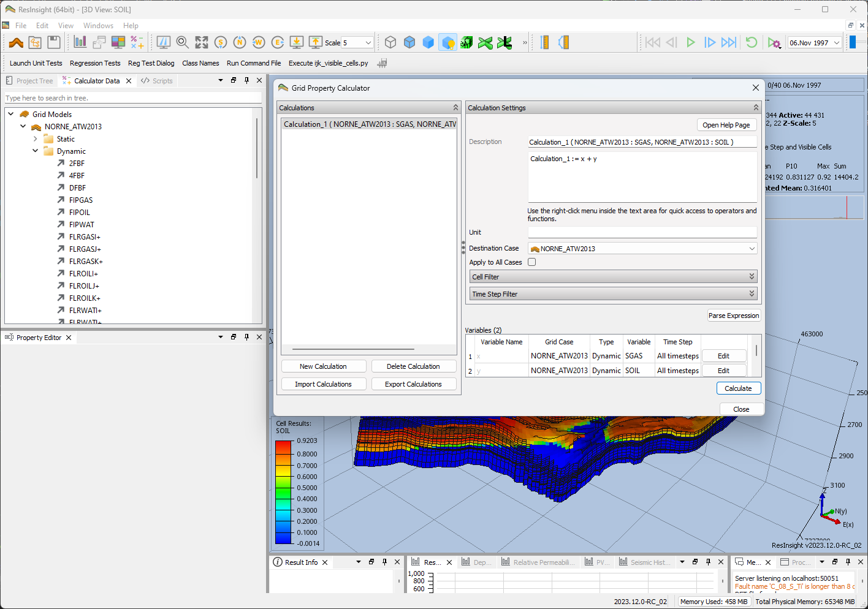Click the project tree search field
Viewport: 868px width, 609px height.
[x=133, y=98]
